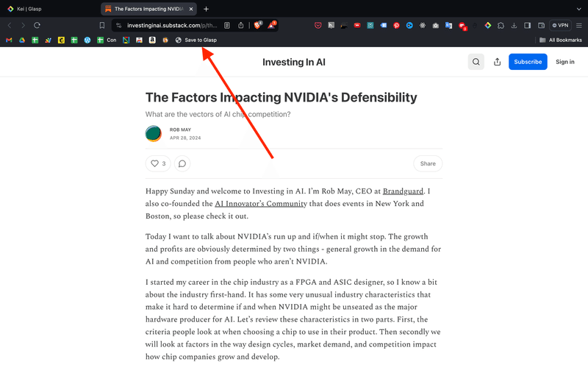Like the post with heart button
This screenshot has width=588, height=368.
158,163
